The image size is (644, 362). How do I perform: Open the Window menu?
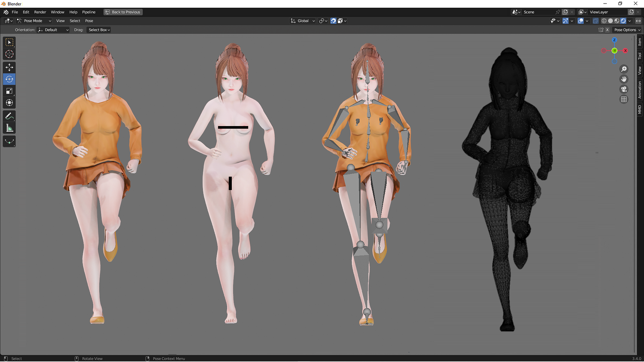(x=58, y=12)
